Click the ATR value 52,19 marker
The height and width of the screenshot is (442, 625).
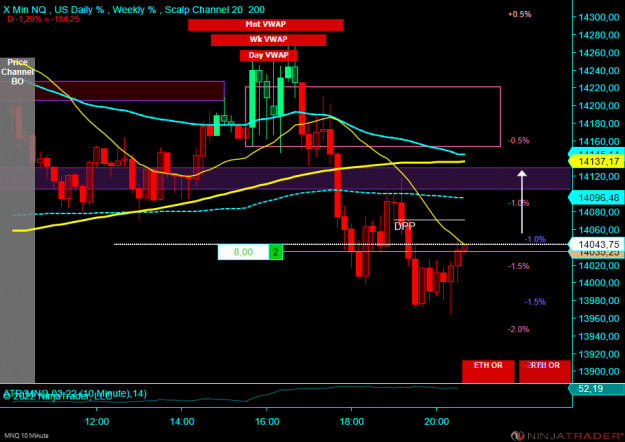point(597,389)
